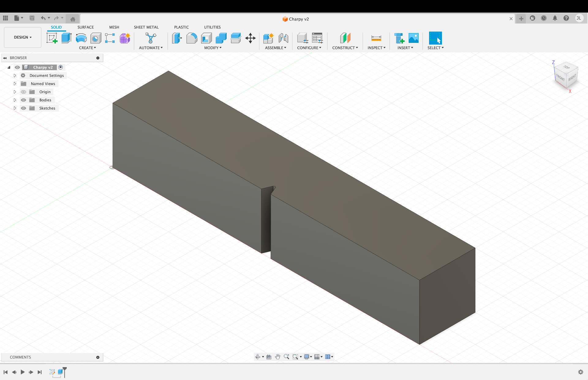588x380 pixels.
Task: Select the Combine tool
Action: pyautogui.click(x=221, y=38)
